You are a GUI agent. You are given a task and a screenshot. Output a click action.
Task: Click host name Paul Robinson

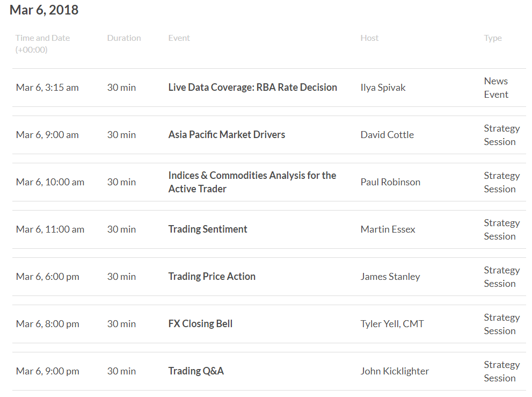point(390,182)
